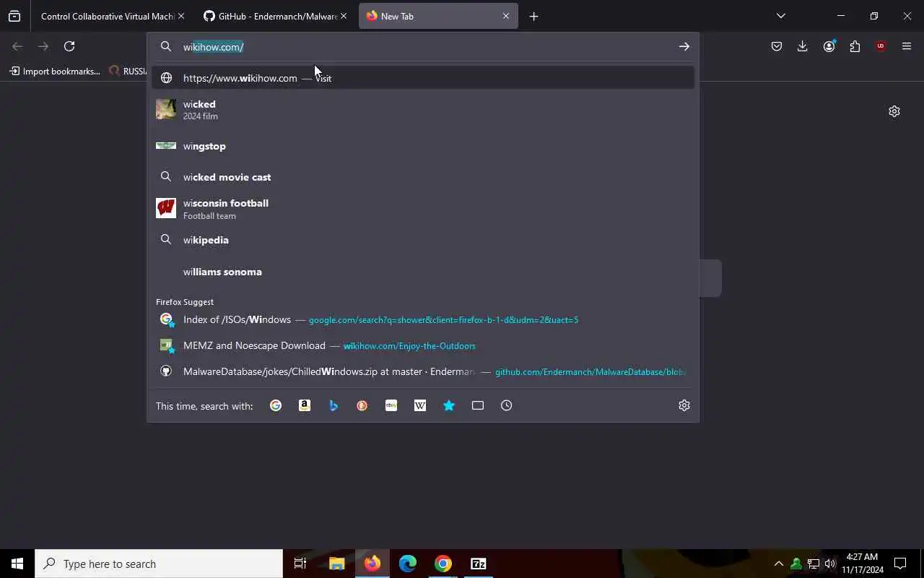Open the uBlock Origin extension icon

point(880,46)
